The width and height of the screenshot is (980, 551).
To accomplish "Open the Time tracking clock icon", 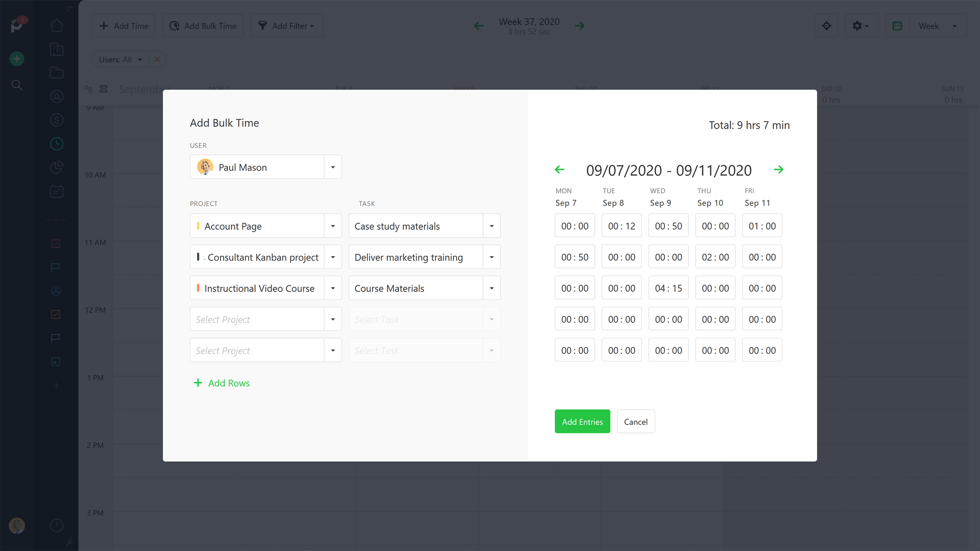I will [x=57, y=144].
